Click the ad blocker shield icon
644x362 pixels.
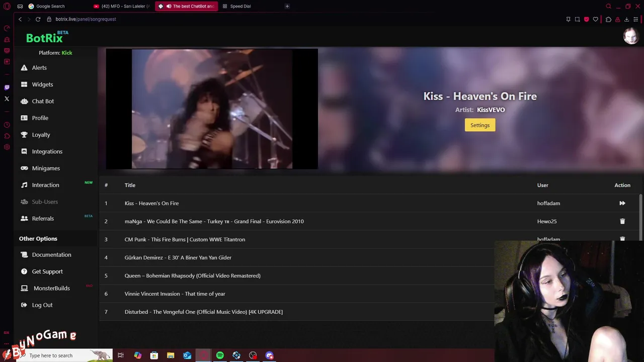click(x=587, y=19)
